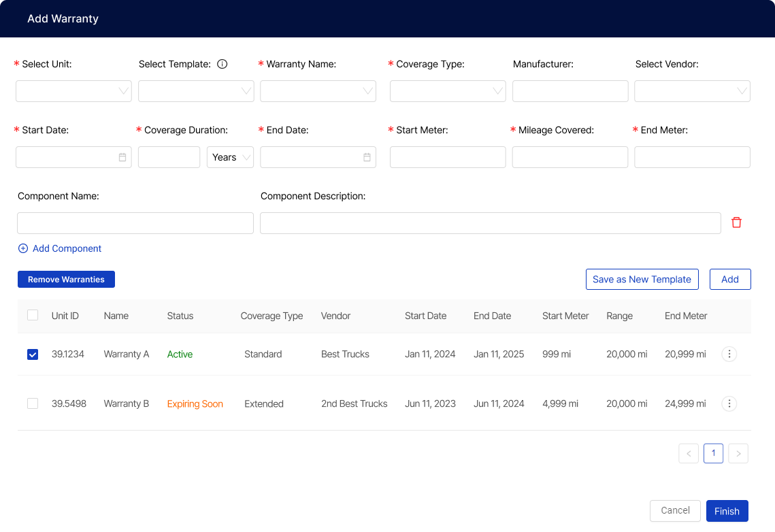This screenshot has width=775, height=532.
Task: Change the Years duration unit dropdown
Action: click(x=230, y=157)
